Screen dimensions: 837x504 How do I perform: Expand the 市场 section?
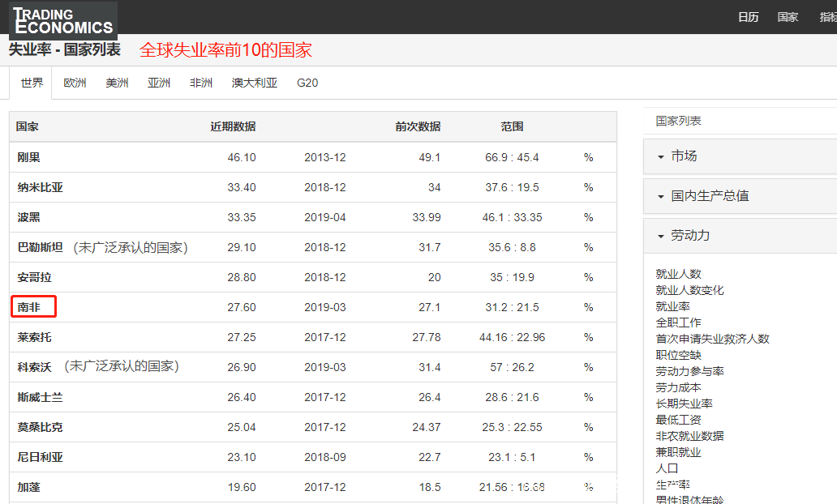tap(683, 156)
